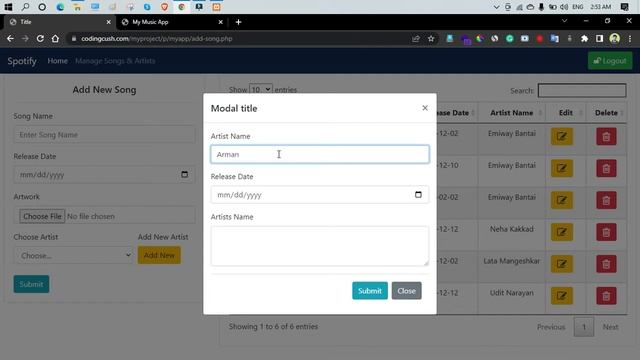The width and height of the screenshot is (640, 360).
Task: Reload the page
Action: [x=40, y=39]
